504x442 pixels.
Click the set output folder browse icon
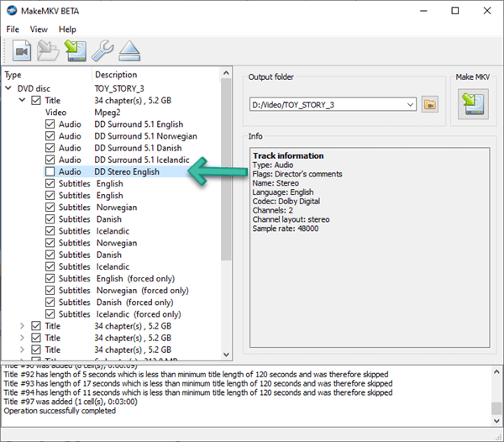click(x=430, y=104)
